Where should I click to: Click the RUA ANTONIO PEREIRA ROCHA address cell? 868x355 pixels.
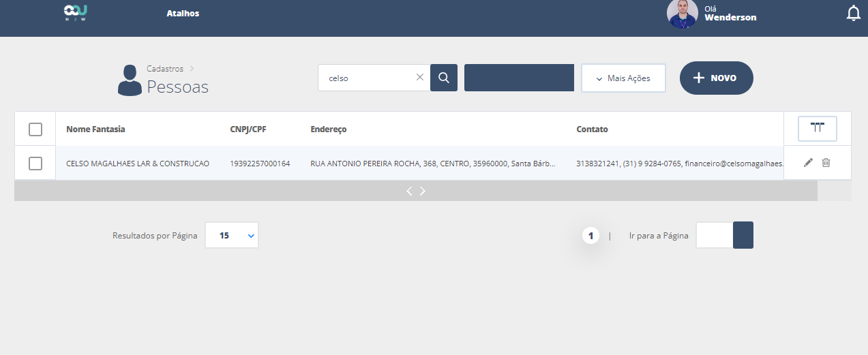[x=433, y=164]
